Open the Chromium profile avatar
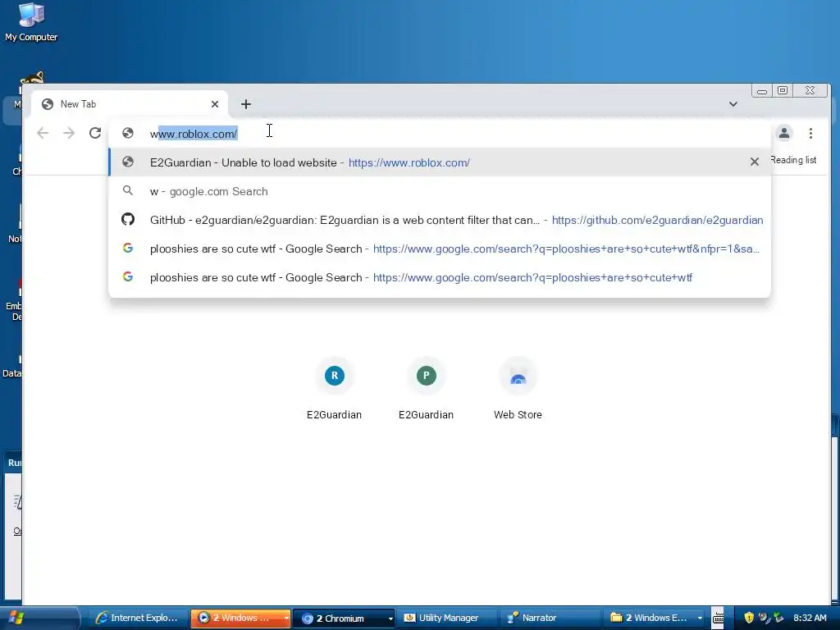Screen dimensions: 840x630 tap(783, 133)
